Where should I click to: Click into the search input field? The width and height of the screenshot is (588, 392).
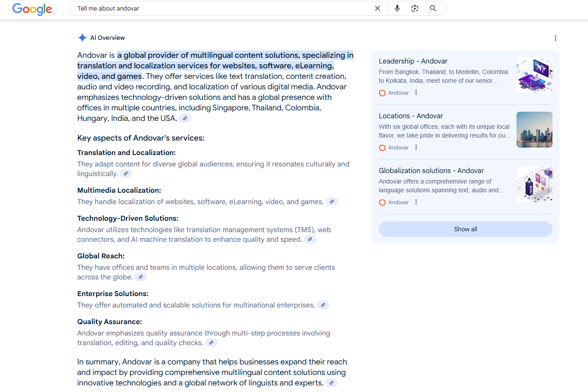(219, 8)
